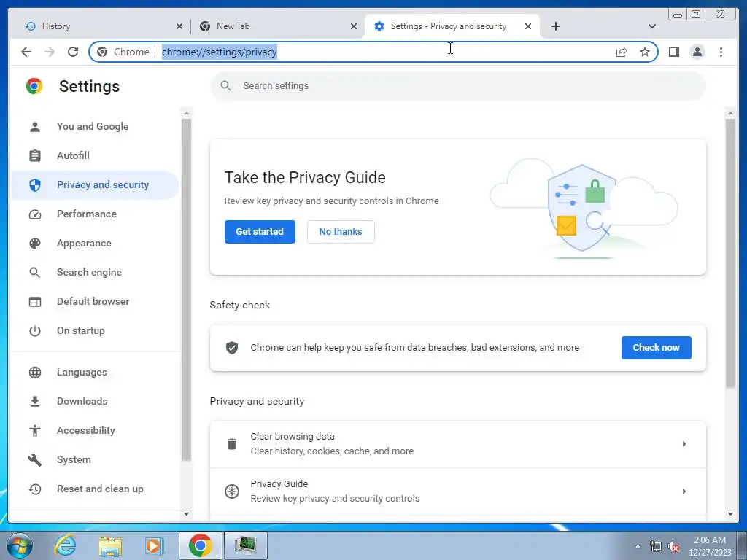Viewport: 747px width, 560px height.
Task: Switch to the History tab
Action: (x=99, y=26)
